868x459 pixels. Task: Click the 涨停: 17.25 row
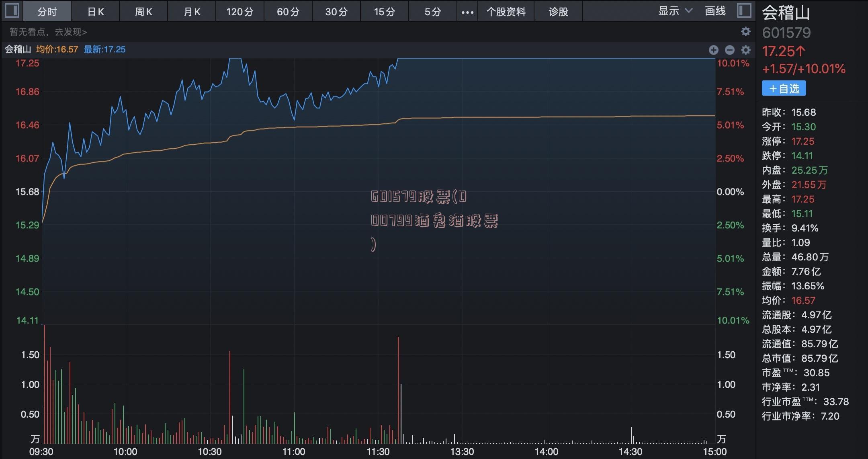tap(788, 141)
